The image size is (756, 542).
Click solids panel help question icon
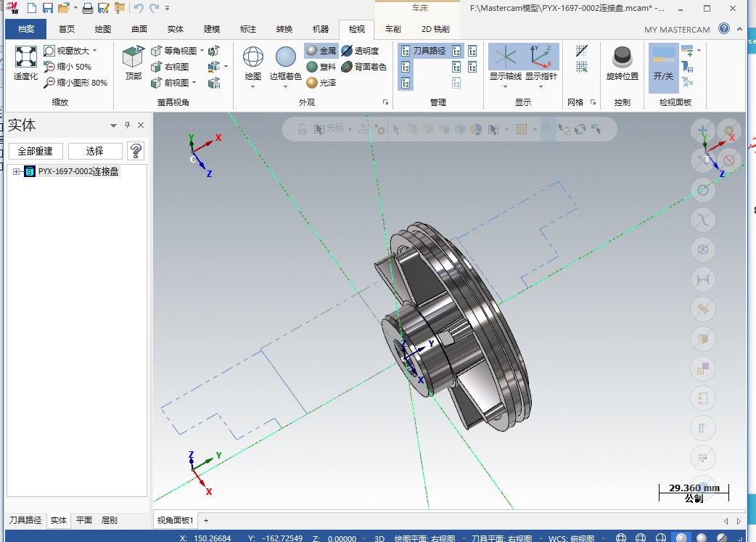tap(136, 152)
